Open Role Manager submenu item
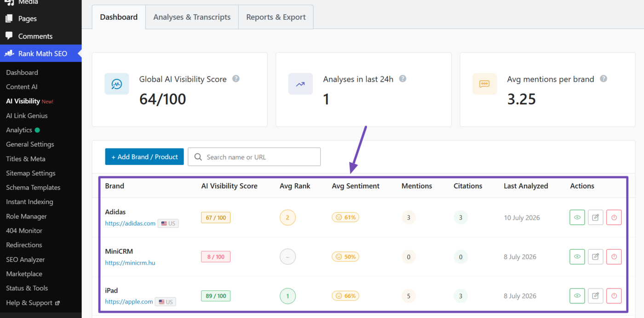The width and height of the screenshot is (644, 318). tap(26, 216)
